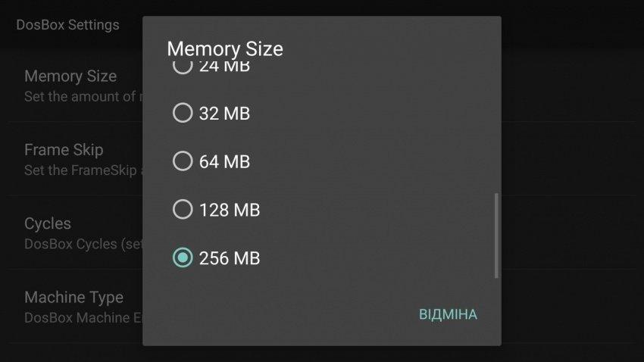
Task: Choose the 64 MB radio circle
Action: tap(183, 161)
